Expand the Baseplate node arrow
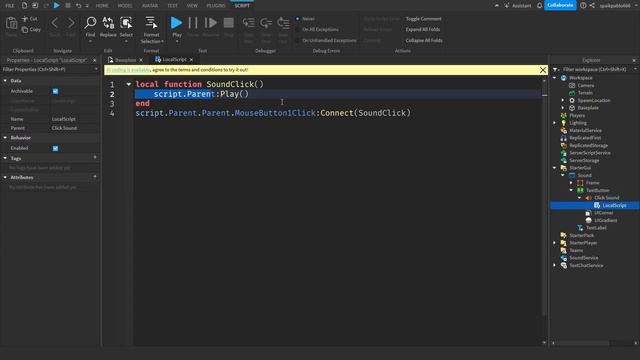This screenshot has width=640, height=360. [x=563, y=108]
